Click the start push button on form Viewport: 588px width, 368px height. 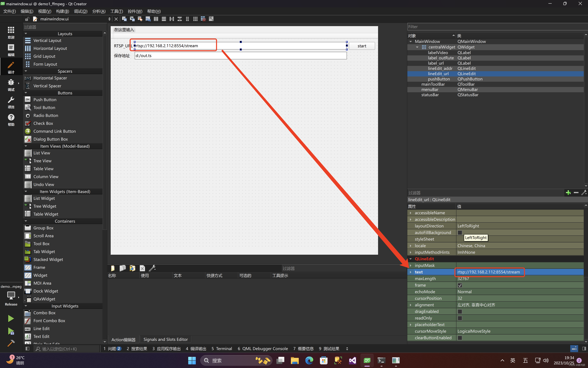(362, 46)
